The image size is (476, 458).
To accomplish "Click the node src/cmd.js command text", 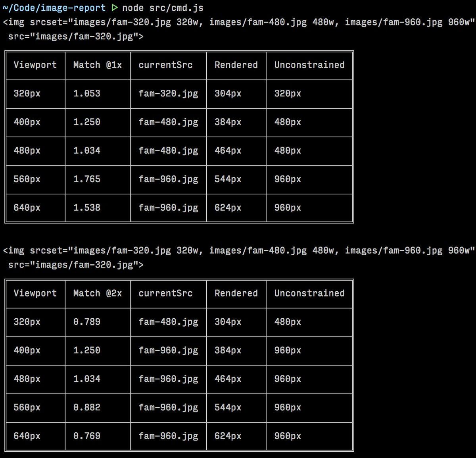I will (163, 8).
